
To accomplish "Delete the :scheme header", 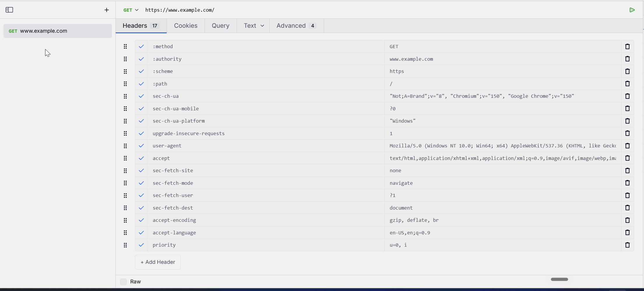I will coord(627,71).
